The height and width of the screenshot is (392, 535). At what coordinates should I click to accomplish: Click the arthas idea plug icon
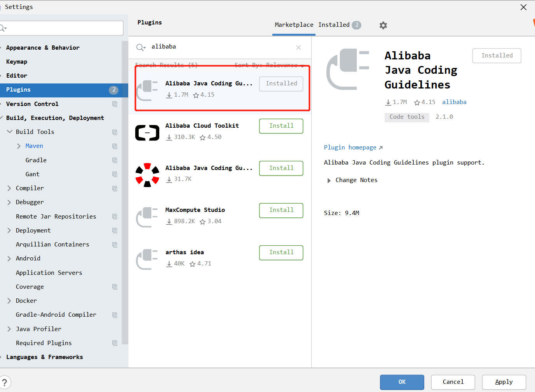point(147,259)
